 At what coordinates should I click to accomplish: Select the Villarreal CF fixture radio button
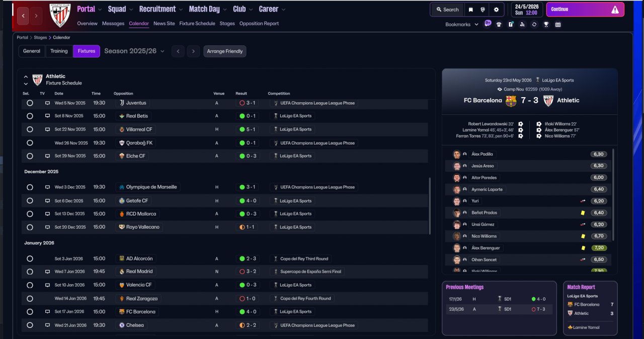coord(30,129)
